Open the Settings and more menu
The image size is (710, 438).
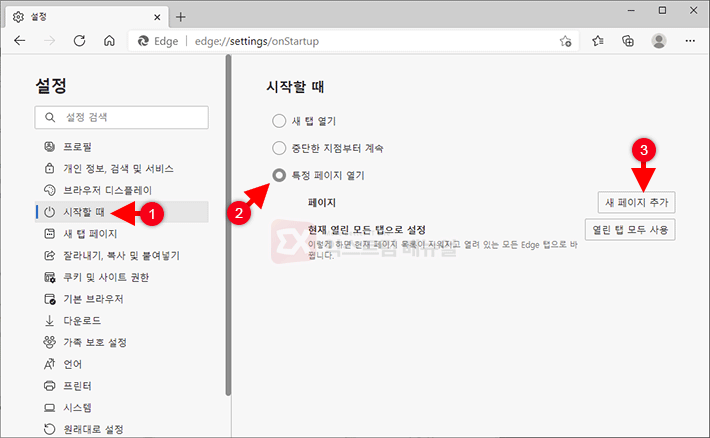pyautogui.click(x=690, y=41)
